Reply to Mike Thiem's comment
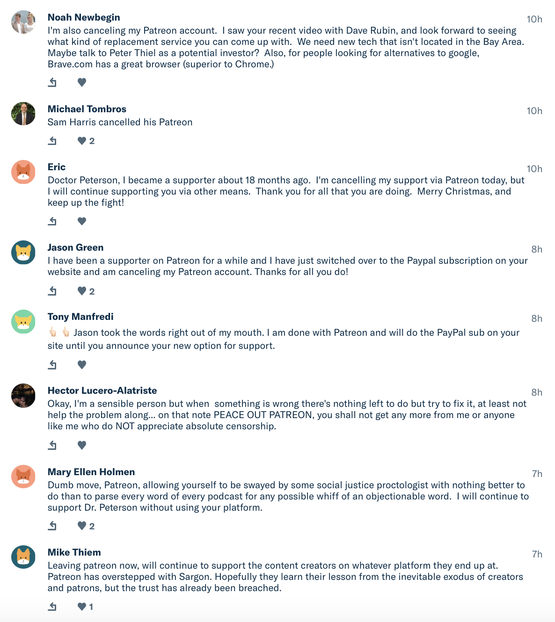Viewport: 555px width, 622px height. click(x=52, y=607)
